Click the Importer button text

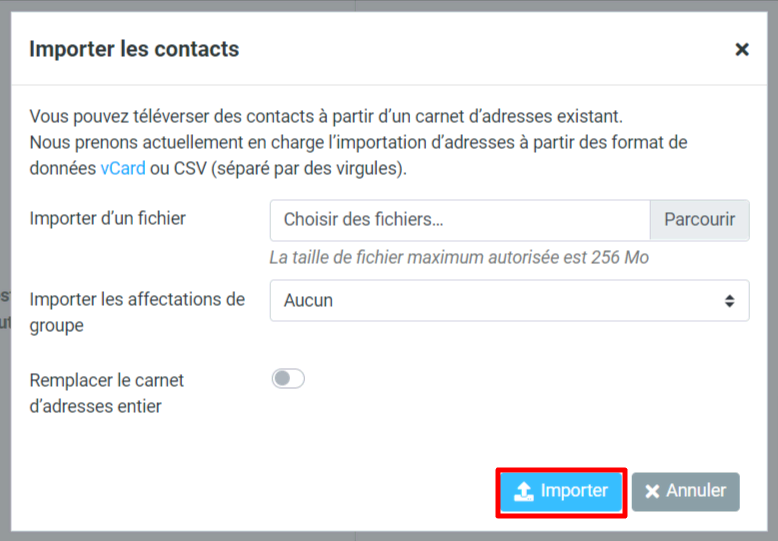coord(574,491)
